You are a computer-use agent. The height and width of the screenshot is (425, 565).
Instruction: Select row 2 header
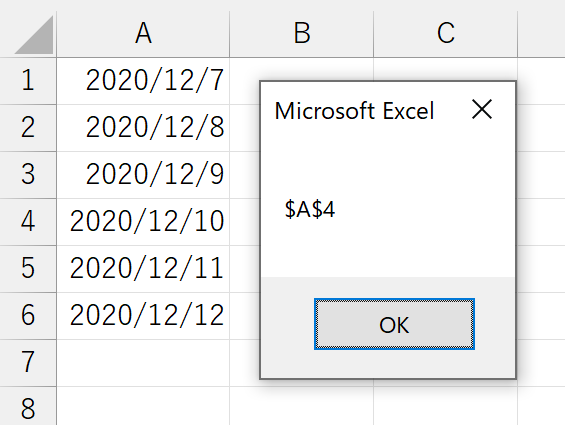click(28, 128)
